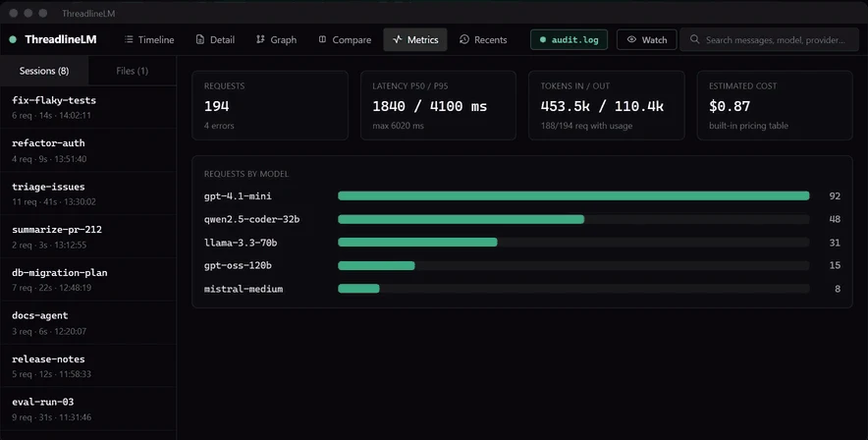The height and width of the screenshot is (440, 868).
Task: Switch to the Graph view
Action: [x=276, y=40]
